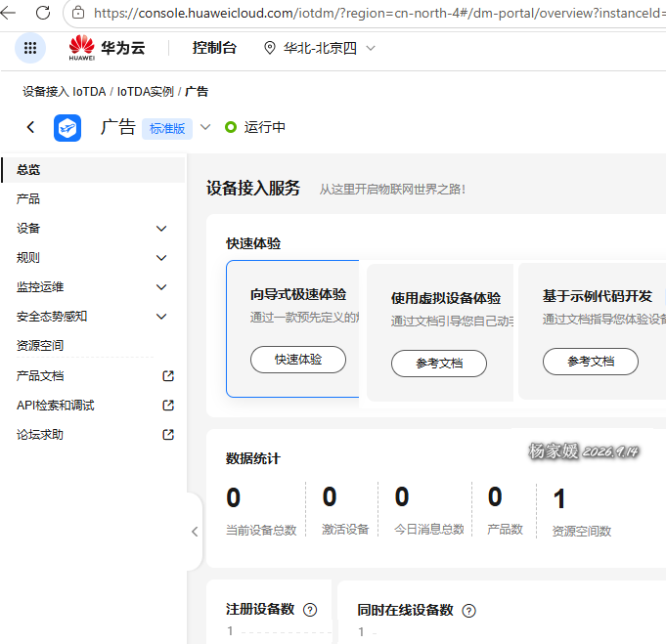The width and height of the screenshot is (666, 644).
Task: Click the help icon next to 同时在线设备数
Action: 468,611
